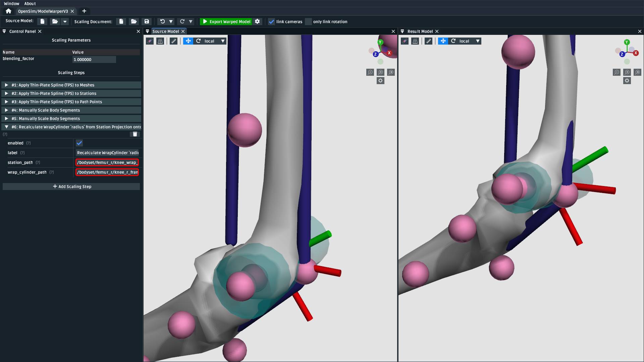The height and width of the screenshot is (362, 644).
Task: Click the blending_factor value field
Action: (x=94, y=60)
